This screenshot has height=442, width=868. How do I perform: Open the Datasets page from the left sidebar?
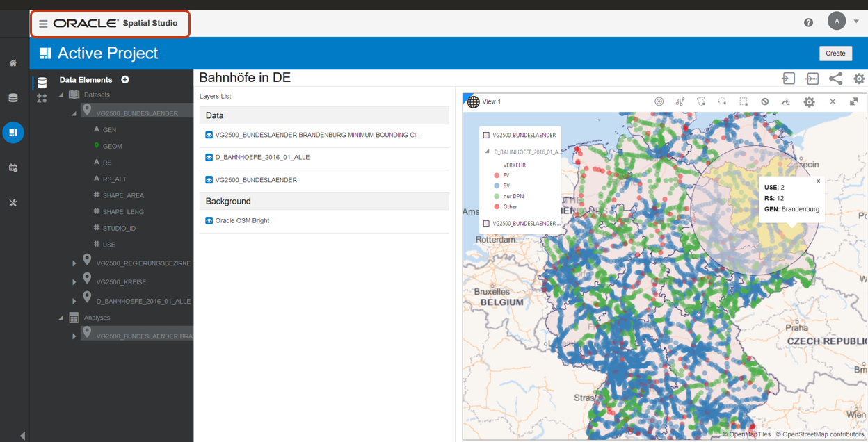click(x=13, y=97)
